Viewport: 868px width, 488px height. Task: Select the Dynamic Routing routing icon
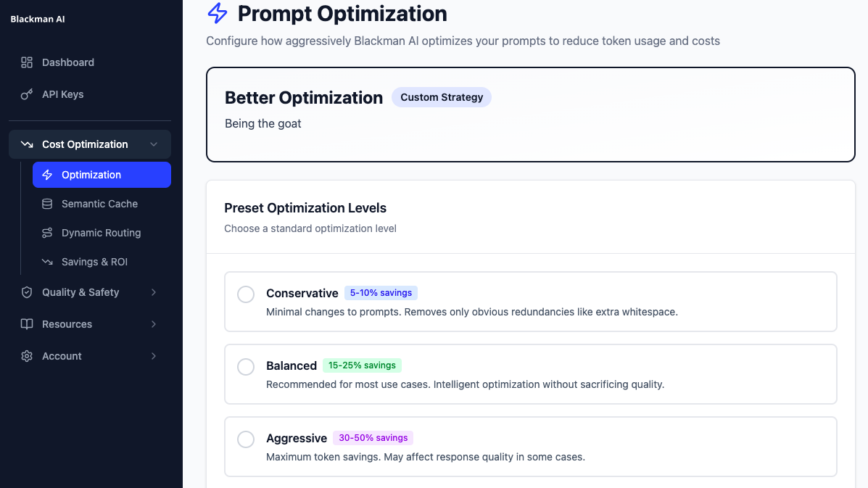point(49,233)
